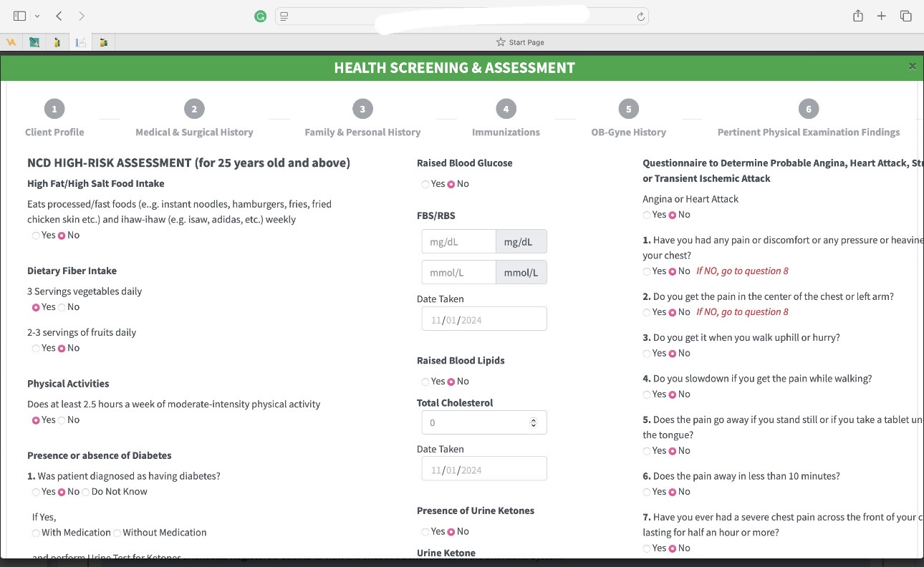The width and height of the screenshot is (924, 567).
Task: Reload the current page
Action: 641,16
